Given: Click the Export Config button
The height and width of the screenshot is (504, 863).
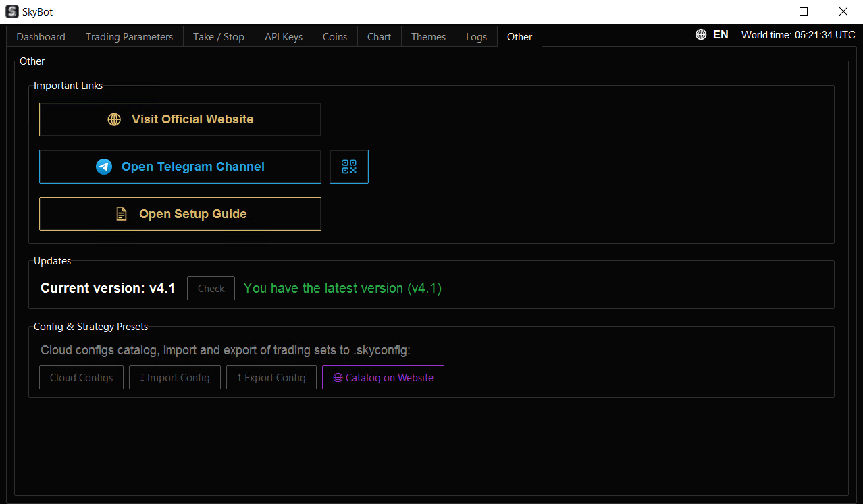Looking at the screenshot, I should pos(271,378).
